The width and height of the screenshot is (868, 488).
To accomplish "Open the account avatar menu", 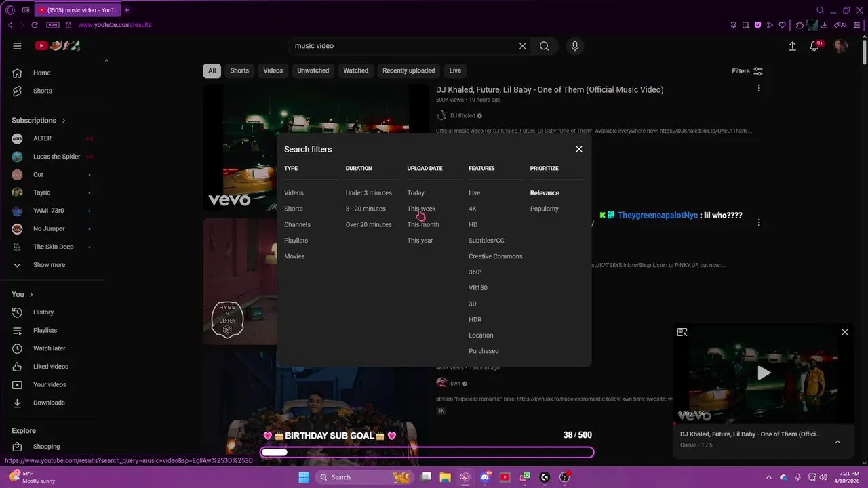I will click(840, 46).
